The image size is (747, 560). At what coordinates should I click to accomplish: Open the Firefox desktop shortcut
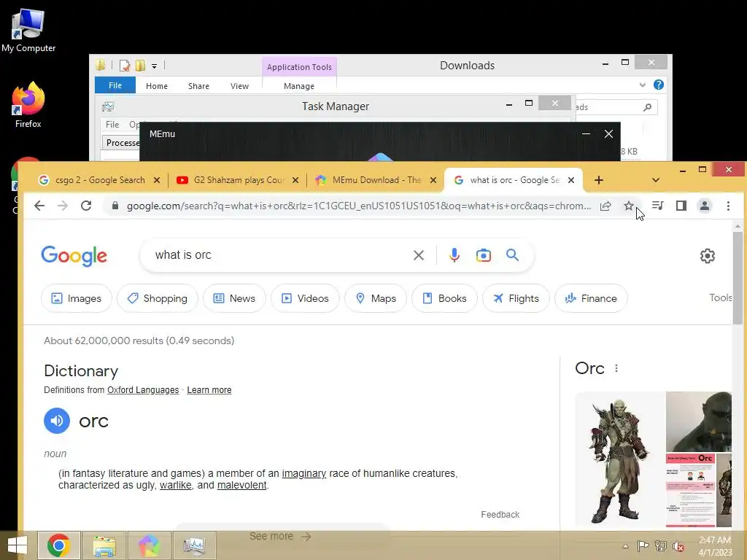[x=28, y=105]
